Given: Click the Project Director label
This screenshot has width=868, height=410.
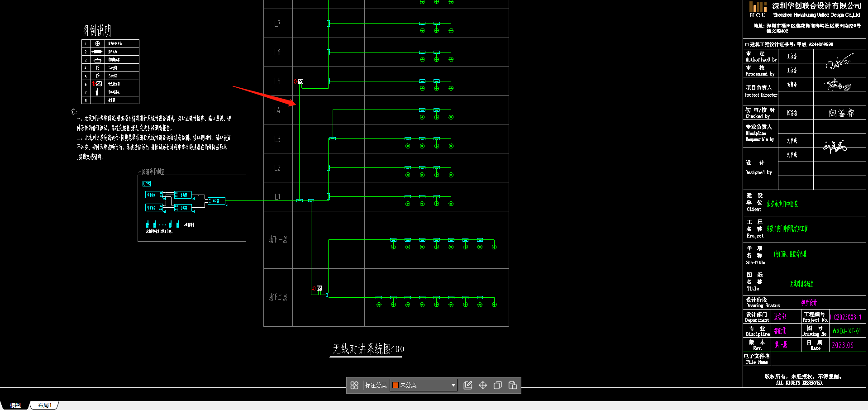Looking at the screenshot, I should click(x=761, y=95).
